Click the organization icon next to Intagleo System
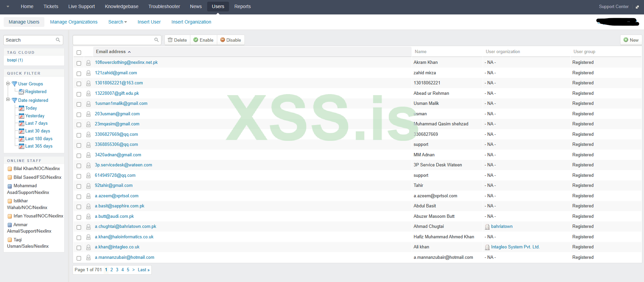 pos(487,247)
